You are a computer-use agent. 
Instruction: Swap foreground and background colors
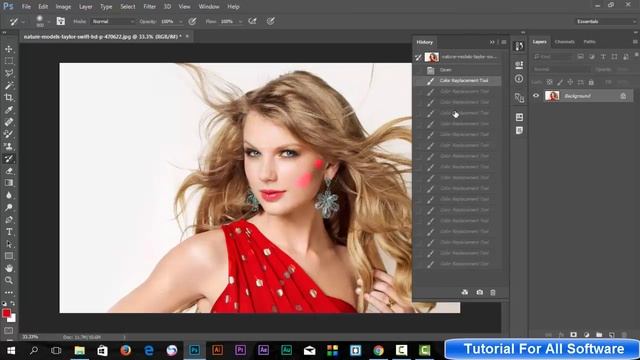[x=13, y=304]
